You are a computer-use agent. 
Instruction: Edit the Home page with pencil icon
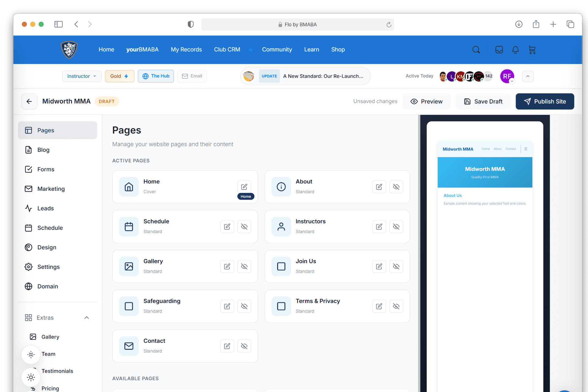[x=244, y=187]
